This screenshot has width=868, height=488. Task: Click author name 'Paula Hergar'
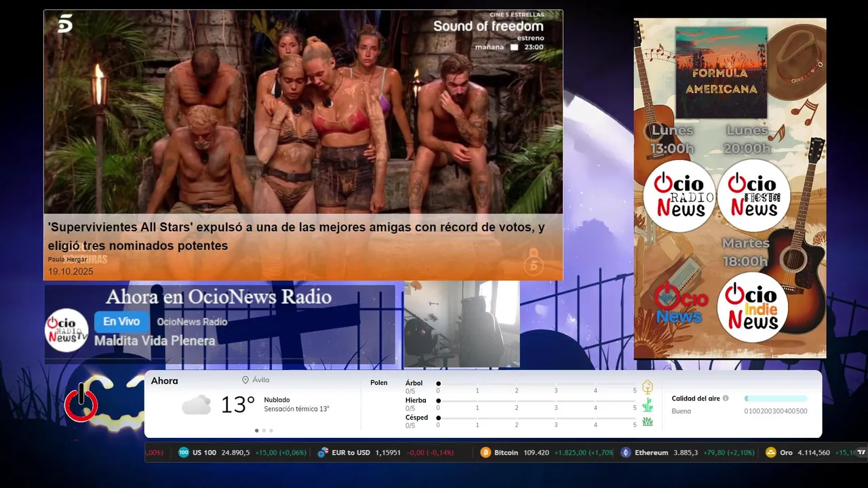point(66,260)
